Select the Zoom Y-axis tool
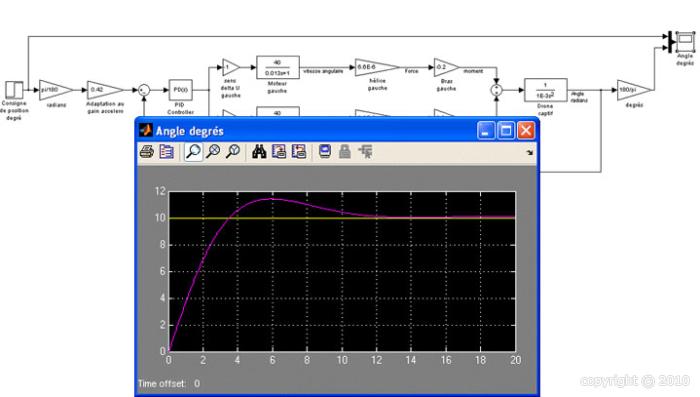Image resolution: width=700 pixels, height=397 pixels. pyautogui.click(x=233, y=152)
